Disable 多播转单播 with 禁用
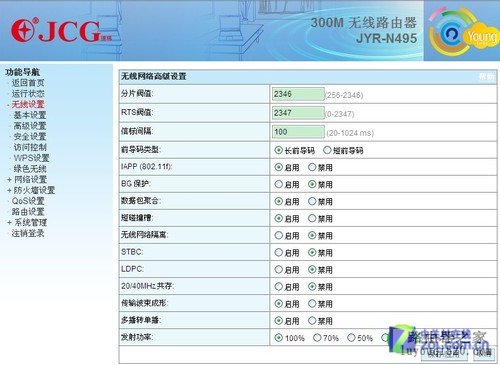This screenshot has height=365, width=500. click(312, 321)
